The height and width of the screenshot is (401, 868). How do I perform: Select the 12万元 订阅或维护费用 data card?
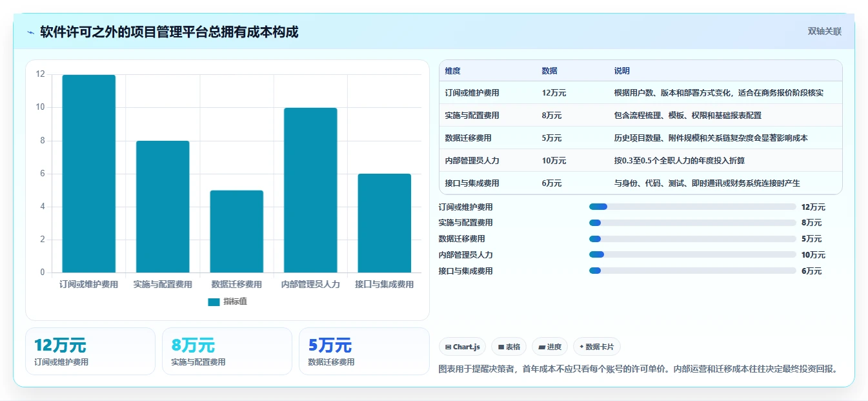tap(90, 351)
